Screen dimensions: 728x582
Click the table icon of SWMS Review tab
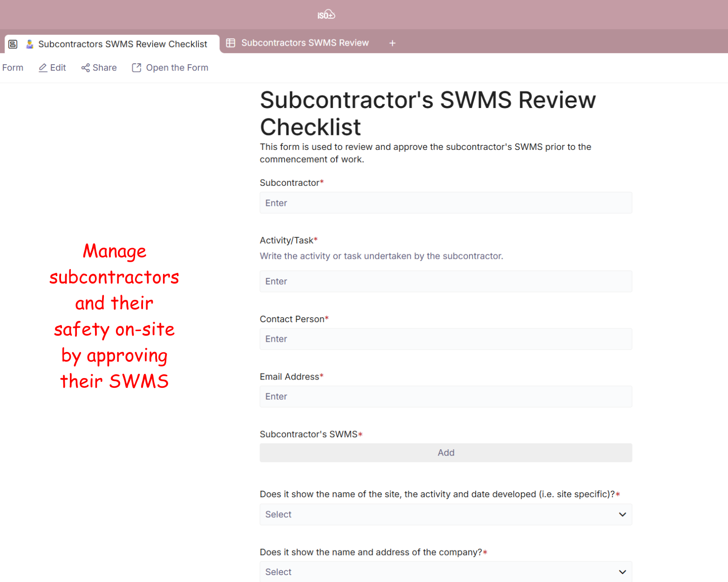tap(231, 43)
